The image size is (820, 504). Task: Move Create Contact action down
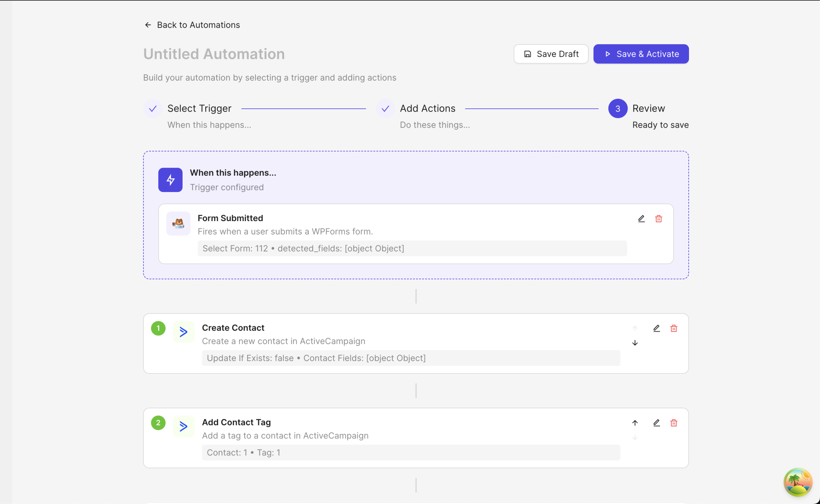point(635,343)
